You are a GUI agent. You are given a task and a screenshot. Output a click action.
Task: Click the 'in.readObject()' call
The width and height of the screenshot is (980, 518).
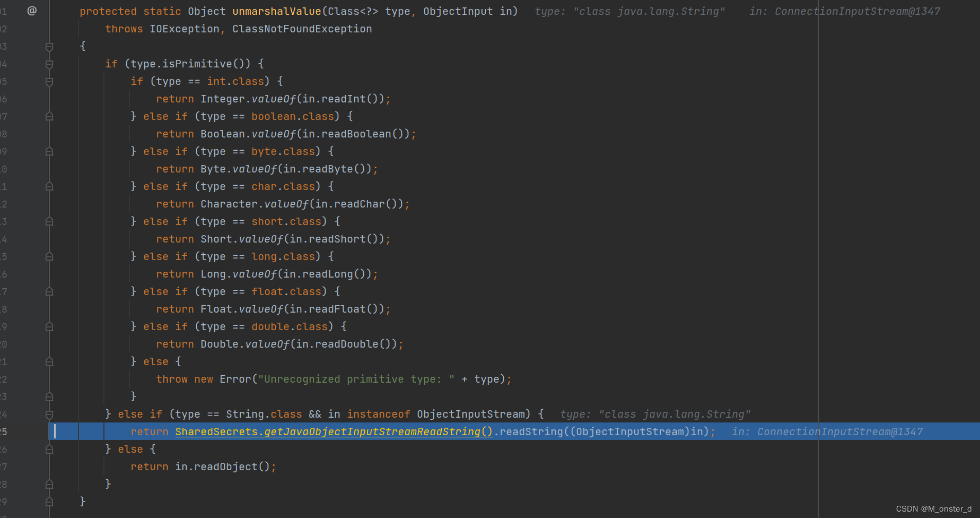(x=222, y=467)
